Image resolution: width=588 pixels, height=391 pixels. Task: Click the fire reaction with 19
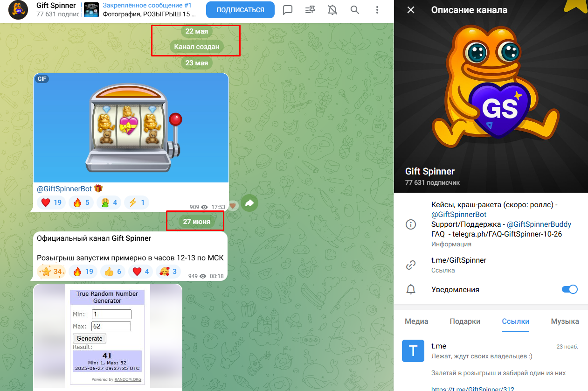click(83, 272)
